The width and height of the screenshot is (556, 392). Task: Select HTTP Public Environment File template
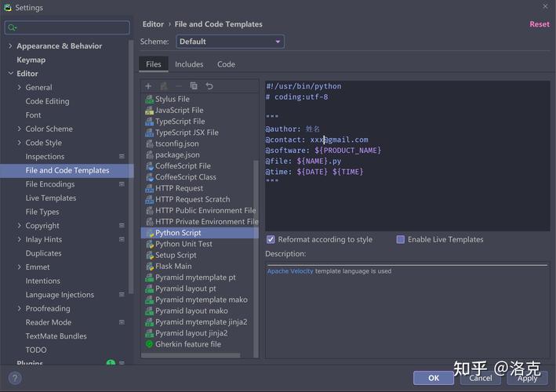199,211
